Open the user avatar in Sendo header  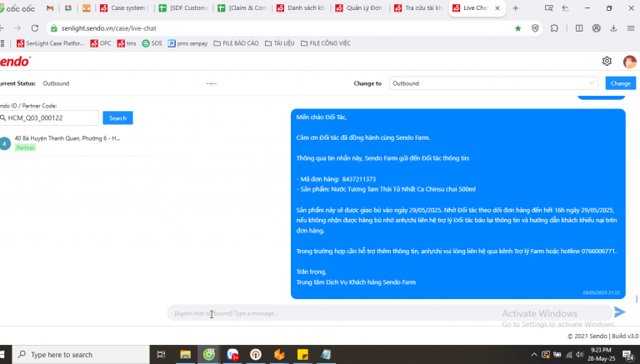coord(629,62)
